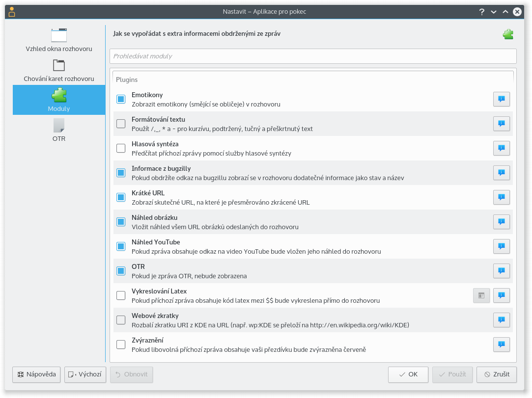Uncheck the Krátké URL plugin
Image resolution: width=532 pixels, height=398 pixels.
(121, 197)
